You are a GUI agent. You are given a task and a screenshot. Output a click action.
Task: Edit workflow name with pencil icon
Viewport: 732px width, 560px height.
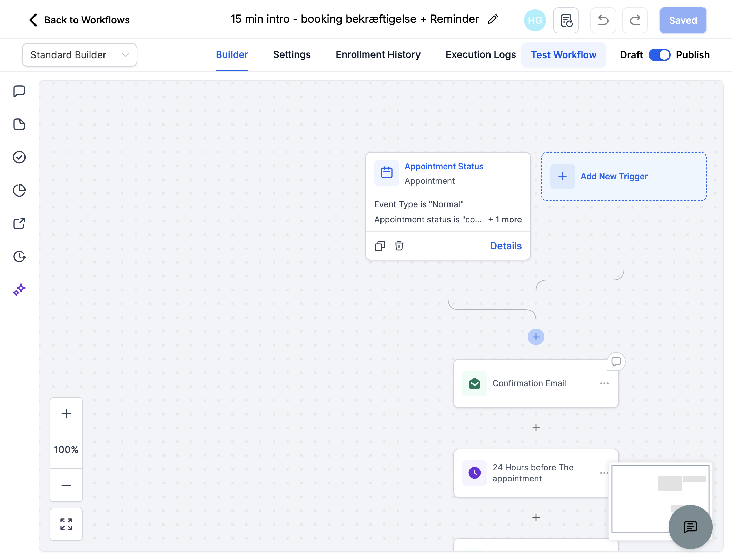click(x=493, y=19)
